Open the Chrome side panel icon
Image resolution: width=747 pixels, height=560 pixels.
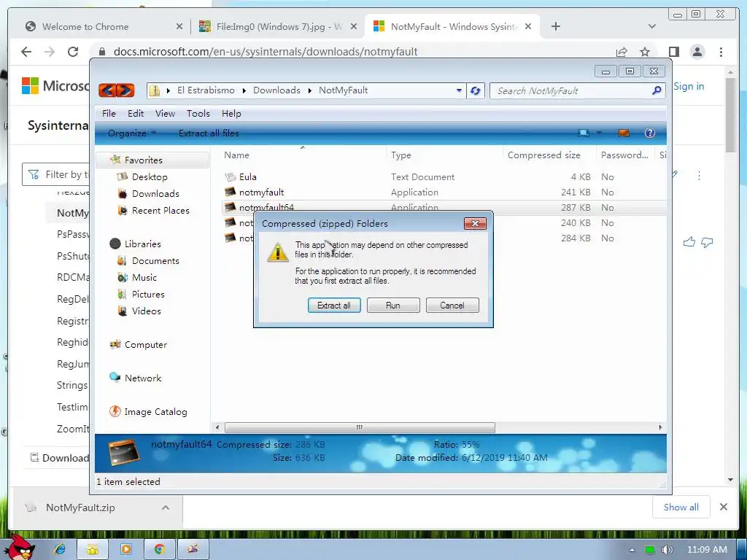673,52
